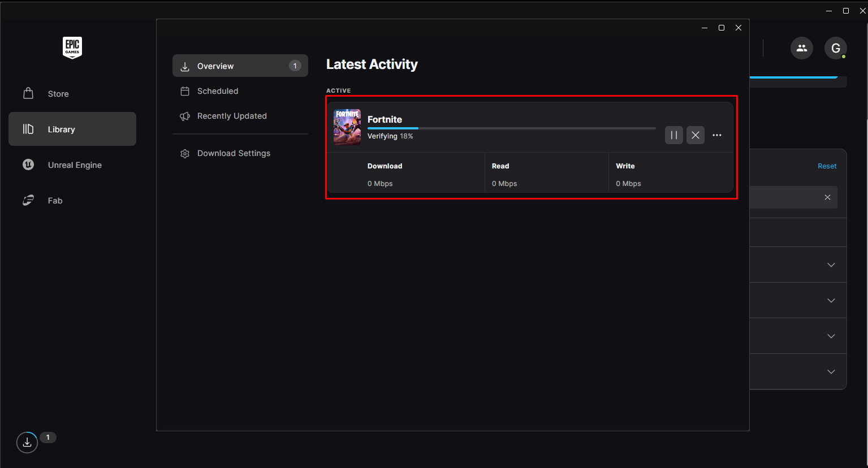
Task: Expand the third Library filter chevron
Action: (x=831, y=336)
